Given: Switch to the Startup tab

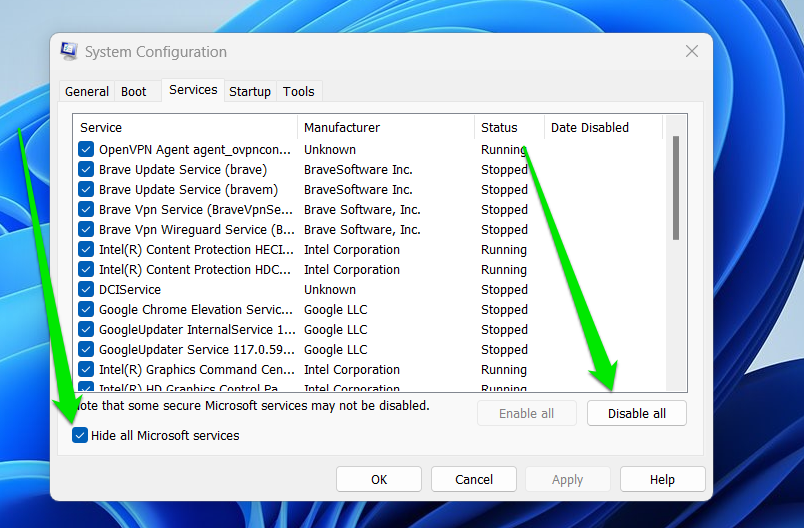Looking at the screenshot, I should (250, 91).
